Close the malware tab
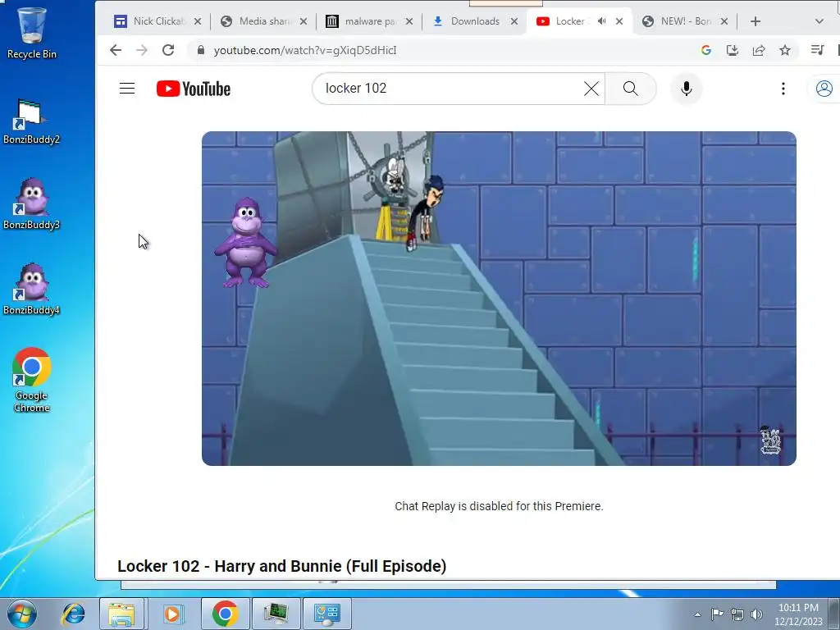 coord(409,21)
